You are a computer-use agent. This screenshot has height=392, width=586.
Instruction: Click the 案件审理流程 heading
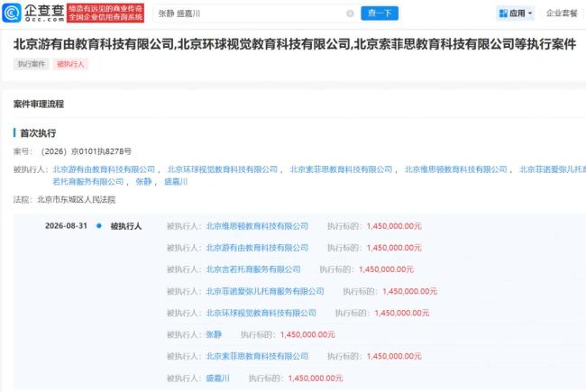[x=39, y=104]
